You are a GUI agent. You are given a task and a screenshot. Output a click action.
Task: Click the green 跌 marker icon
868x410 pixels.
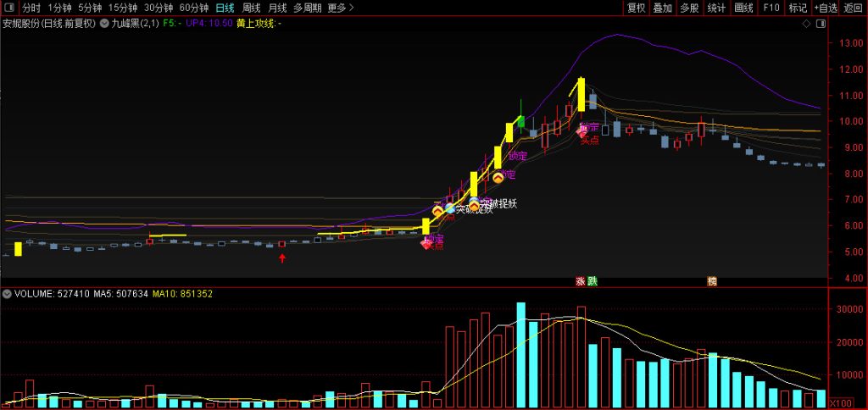coord(593,280)
